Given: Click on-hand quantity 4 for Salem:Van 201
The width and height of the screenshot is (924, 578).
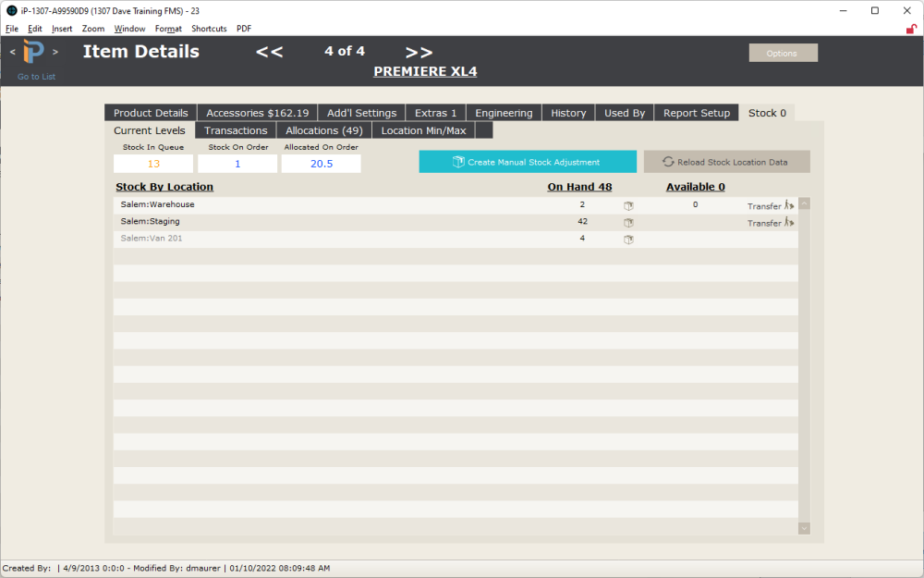Looking at the screenshot, I should coord(582,239).
